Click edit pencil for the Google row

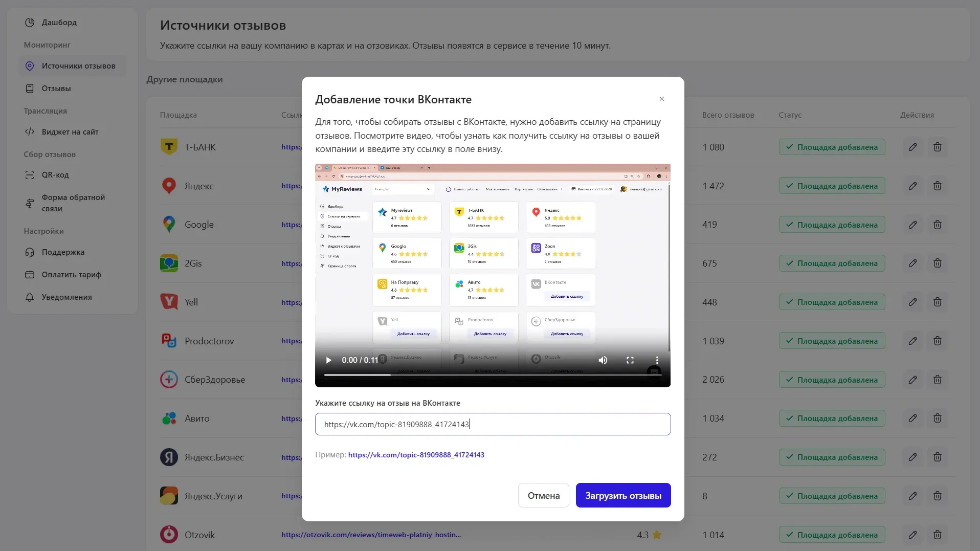pos(912,225)
